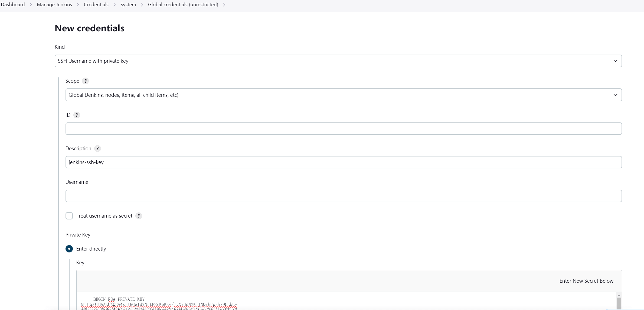
Task: Click the Private Key label
Action: [x=78, y=235]
